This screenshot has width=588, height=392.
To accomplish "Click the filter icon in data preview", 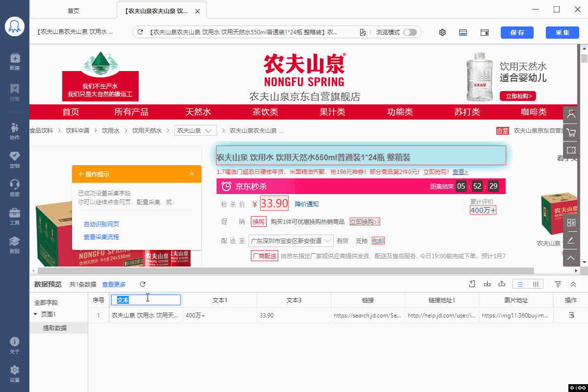I will pos(558,284).
